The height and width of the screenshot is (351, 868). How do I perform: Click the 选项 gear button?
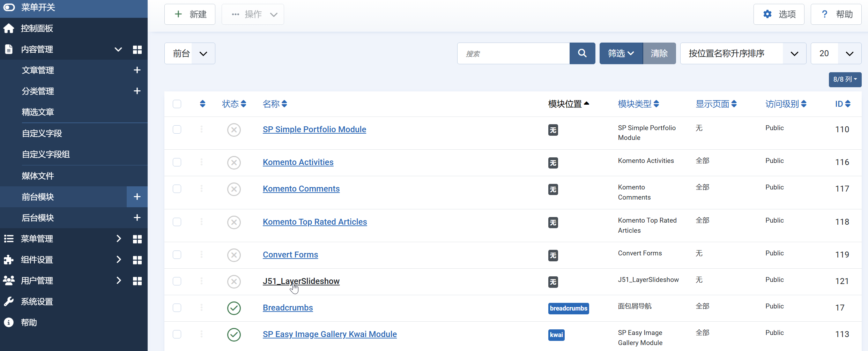pyautogui.click(x=779, y=14)
